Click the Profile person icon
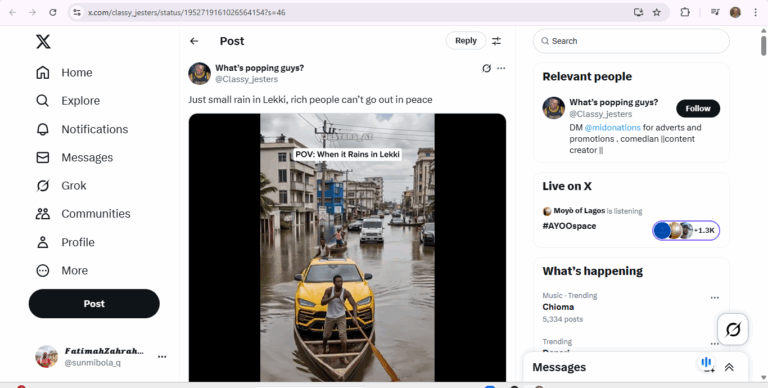This screenshot has height=388, width=768. (x=43, y=242)
